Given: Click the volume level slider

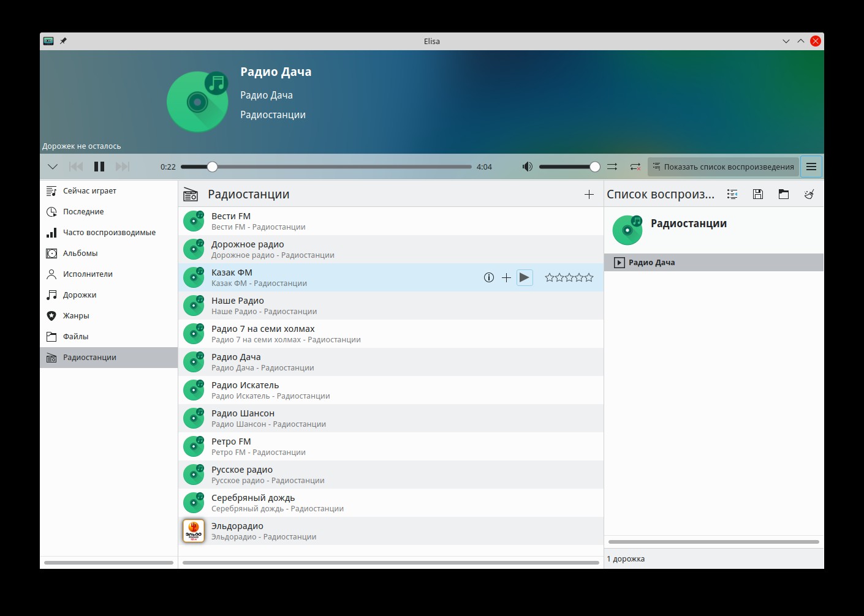Looking at the screenshot, I should click(569, 167).
